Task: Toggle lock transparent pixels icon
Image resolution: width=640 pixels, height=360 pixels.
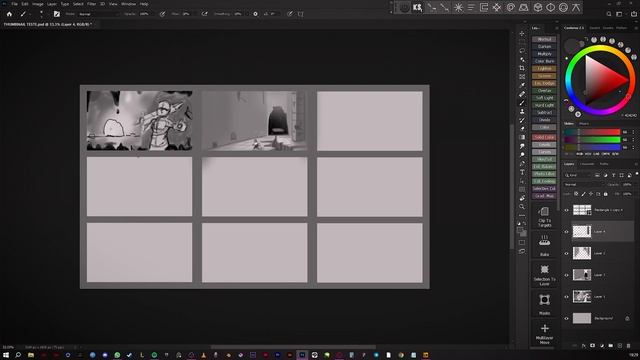Action: 576,194
